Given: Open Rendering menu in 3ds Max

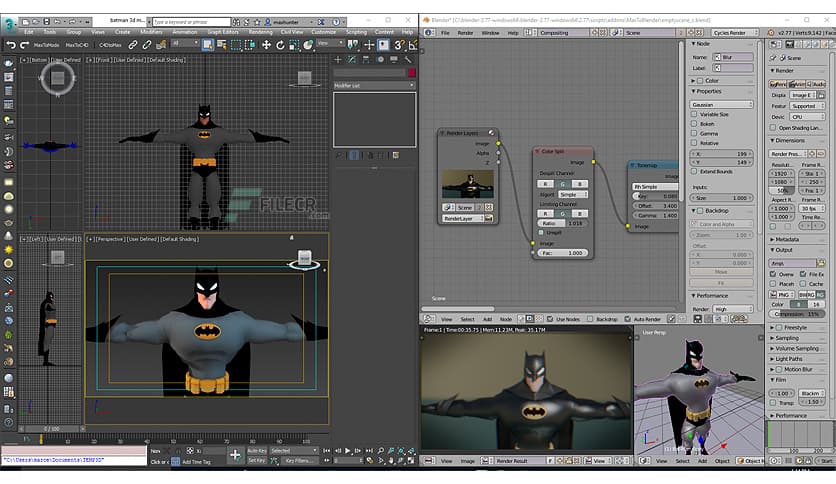Looking at the screenshot, I should (260, 33).
